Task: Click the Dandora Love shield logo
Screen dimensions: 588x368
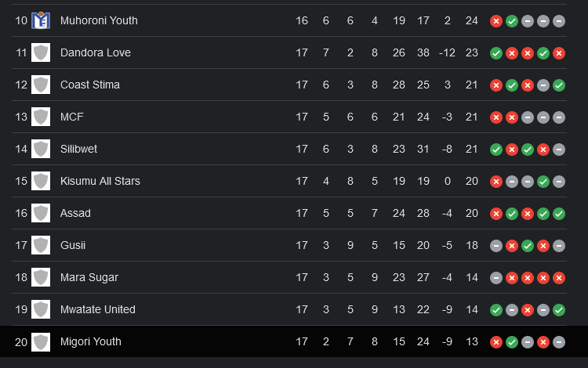Action: pyautogui.click(x=41, y=52)
